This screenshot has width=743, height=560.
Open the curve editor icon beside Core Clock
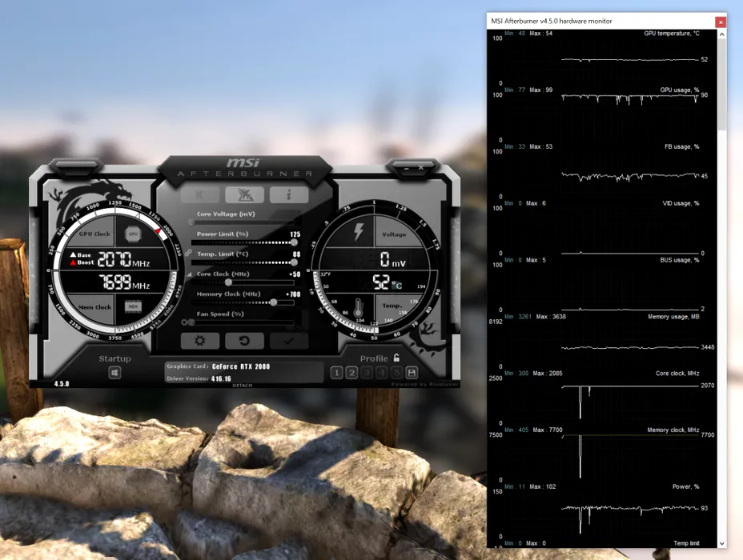click(190, 274)
